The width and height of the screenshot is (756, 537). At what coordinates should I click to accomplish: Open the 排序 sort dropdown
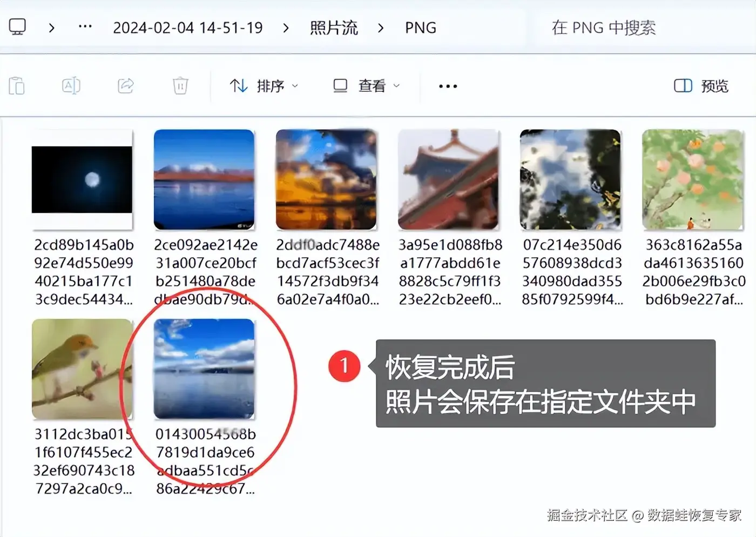(264, 86)
